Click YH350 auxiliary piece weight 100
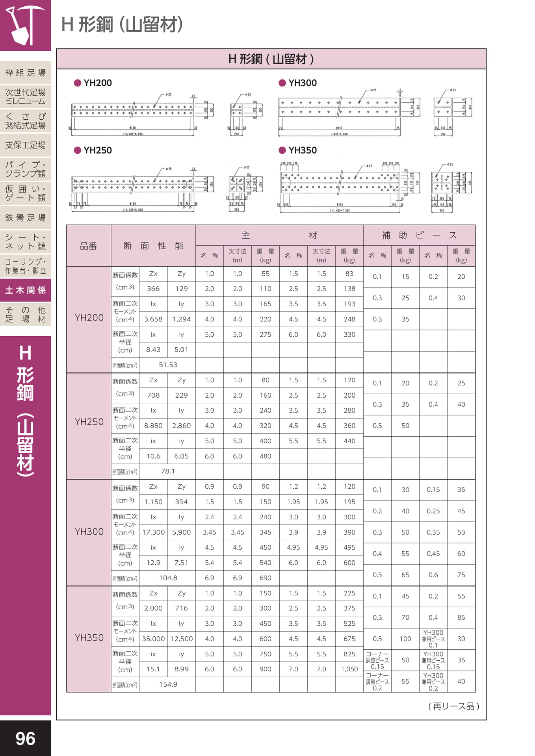Image resolution: width=535 pixels, height=756 pixels. click(x=405, y=639)
